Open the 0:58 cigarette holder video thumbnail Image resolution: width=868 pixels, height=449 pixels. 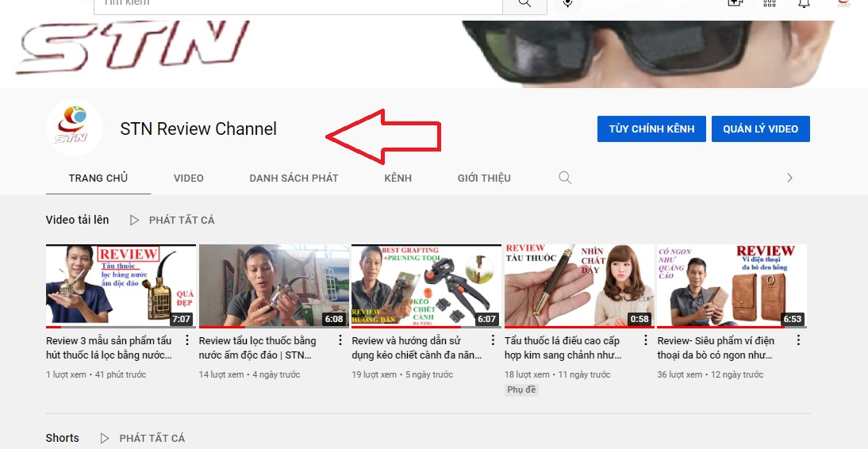pyautogui.click(x=579, y=286)
